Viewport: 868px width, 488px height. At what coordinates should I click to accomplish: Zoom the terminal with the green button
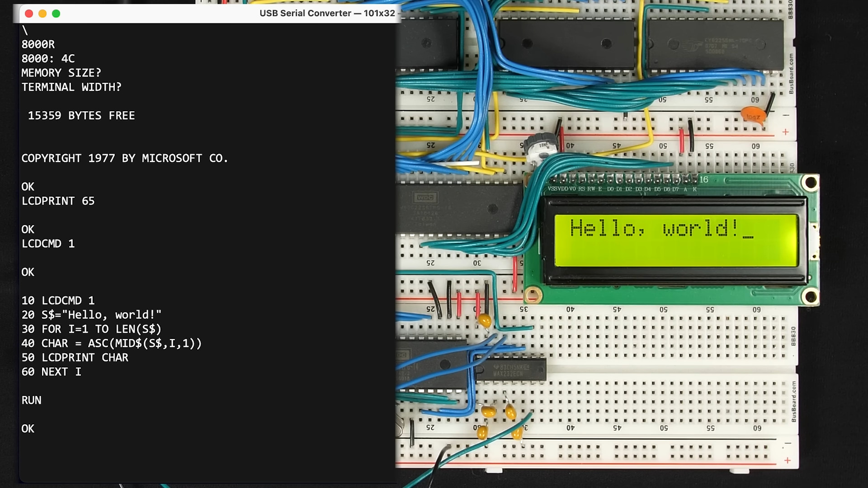coord(56,14)
